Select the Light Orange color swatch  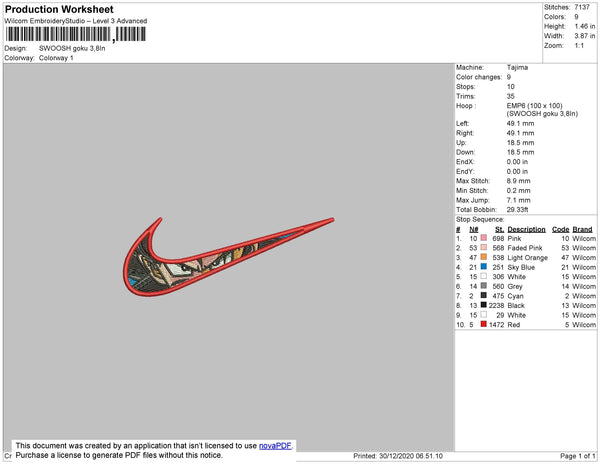[x=484, y=257]
